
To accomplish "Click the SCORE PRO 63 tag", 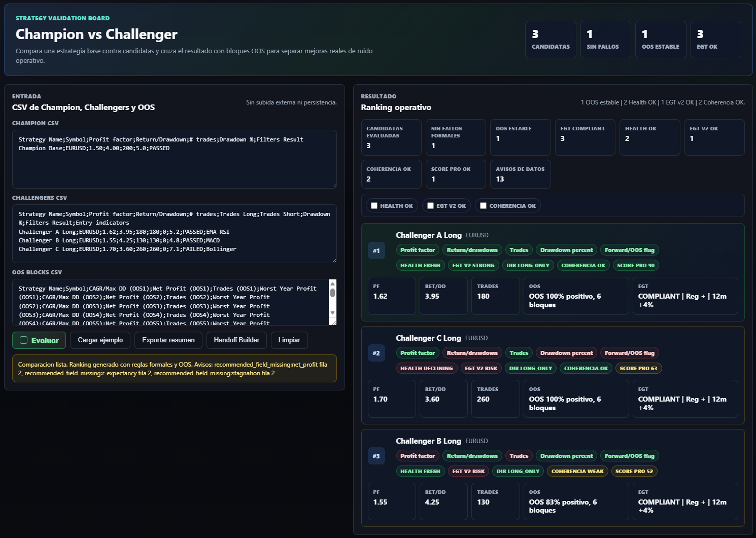I will (x=638, y=368).
